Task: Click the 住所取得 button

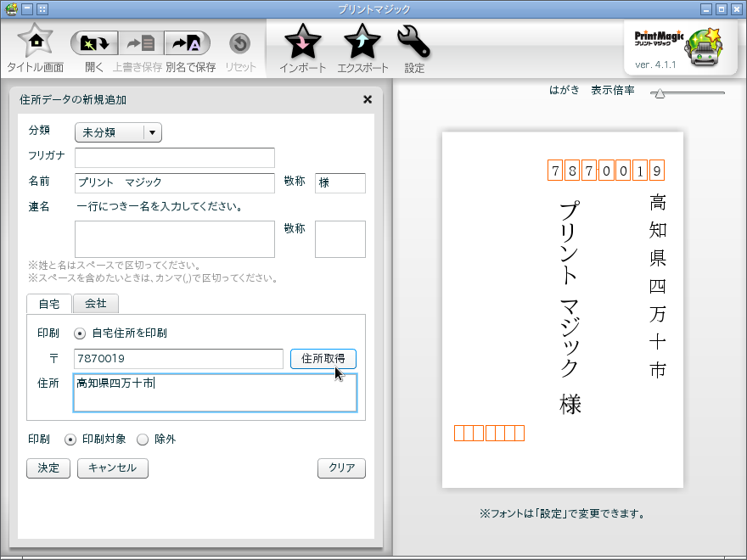Action: tap(323, 359)
